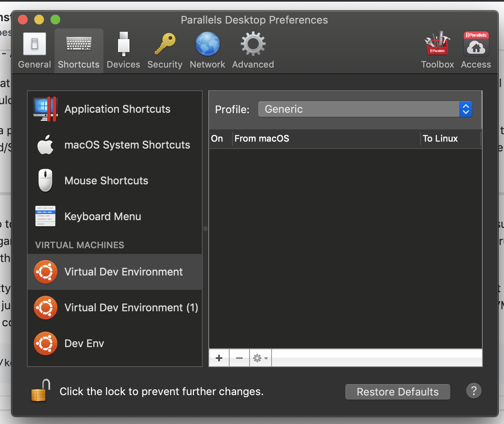
Task: Add a shortcut with the plus button
Action: pos(219,358)
